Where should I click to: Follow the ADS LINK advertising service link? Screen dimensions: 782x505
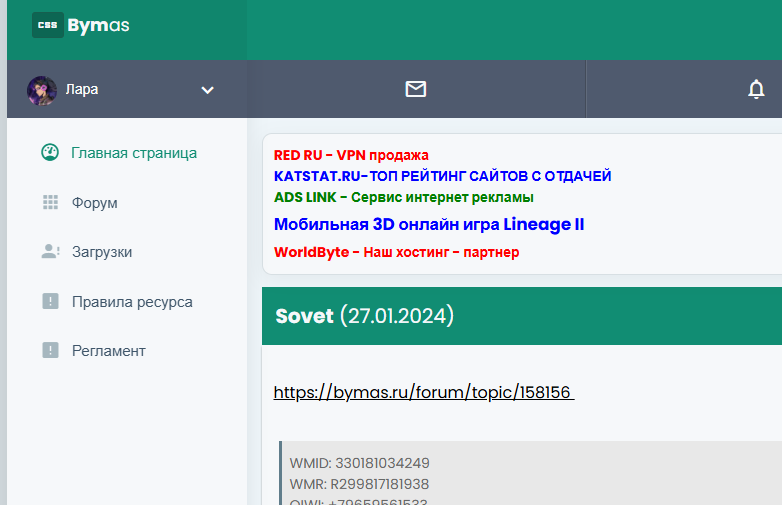click(x=403, y=197)
